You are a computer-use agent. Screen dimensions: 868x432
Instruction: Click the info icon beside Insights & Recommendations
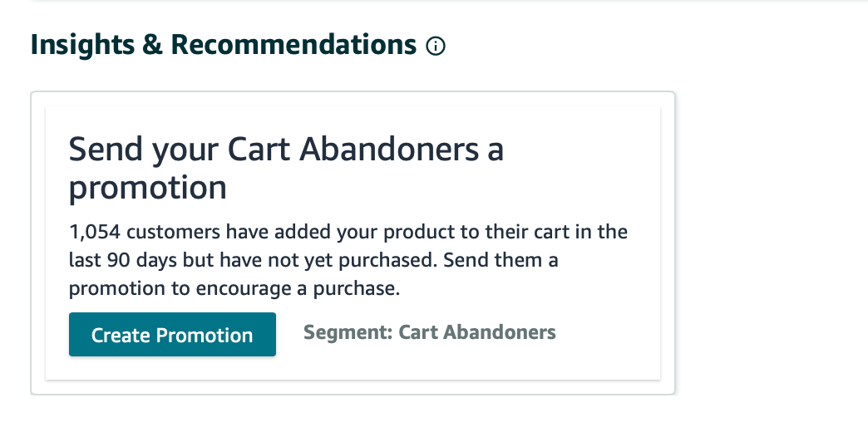(x=435, y=47)
